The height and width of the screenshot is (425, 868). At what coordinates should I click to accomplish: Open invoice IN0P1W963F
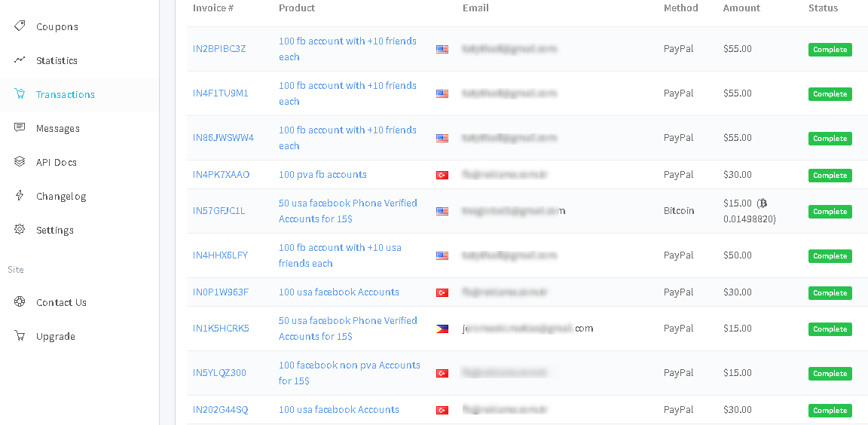(x=220, y=292)
